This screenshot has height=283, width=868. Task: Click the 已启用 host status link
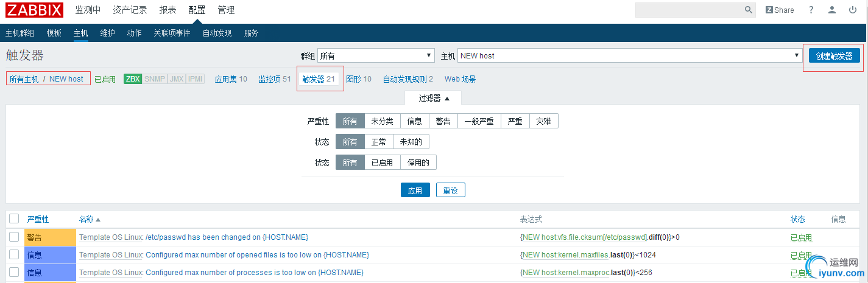tap(105, 79)
